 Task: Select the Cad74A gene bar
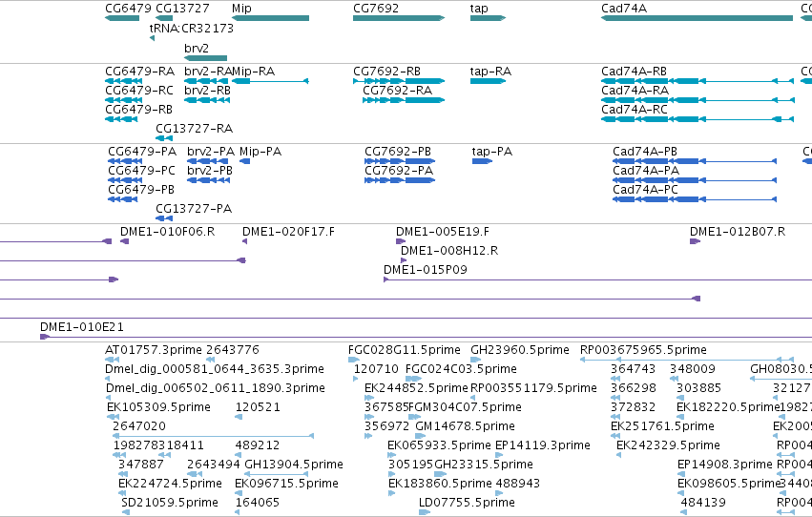pyautogui.click(x=697, y=18)
